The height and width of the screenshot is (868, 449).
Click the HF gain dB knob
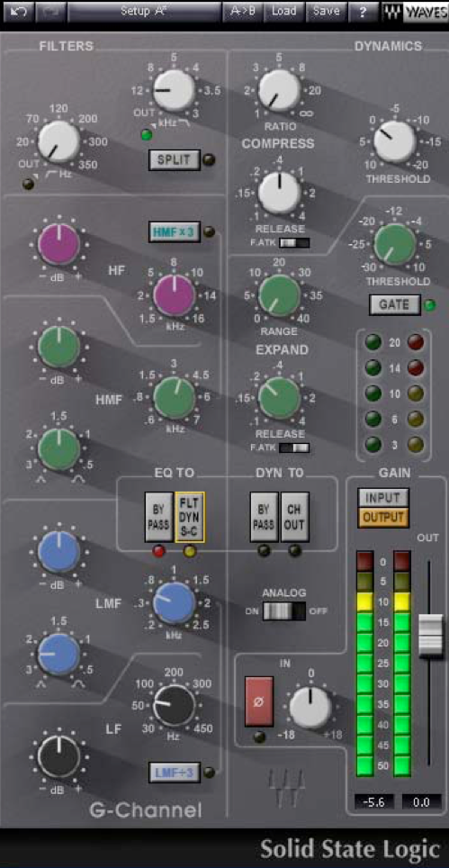click(58, 244)
